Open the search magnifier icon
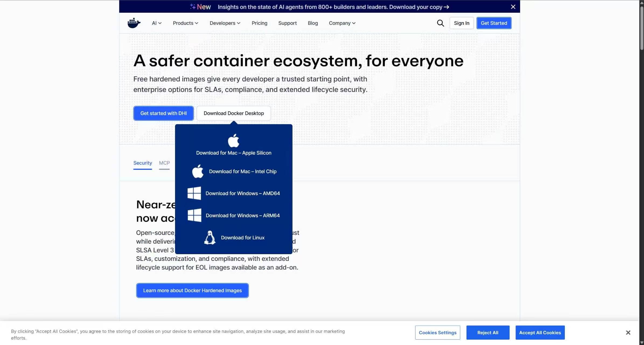 tap(440, 23)
